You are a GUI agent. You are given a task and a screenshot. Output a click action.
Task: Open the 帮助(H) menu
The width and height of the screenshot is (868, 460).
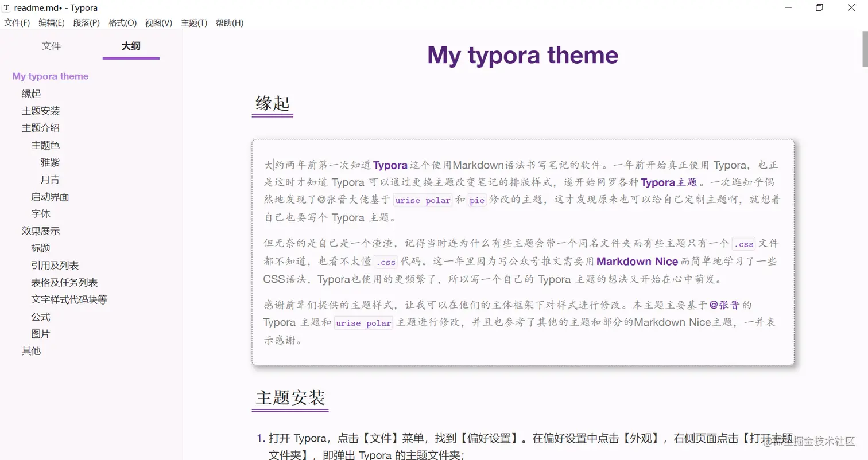pyautogui.click(x=230, y=23)
